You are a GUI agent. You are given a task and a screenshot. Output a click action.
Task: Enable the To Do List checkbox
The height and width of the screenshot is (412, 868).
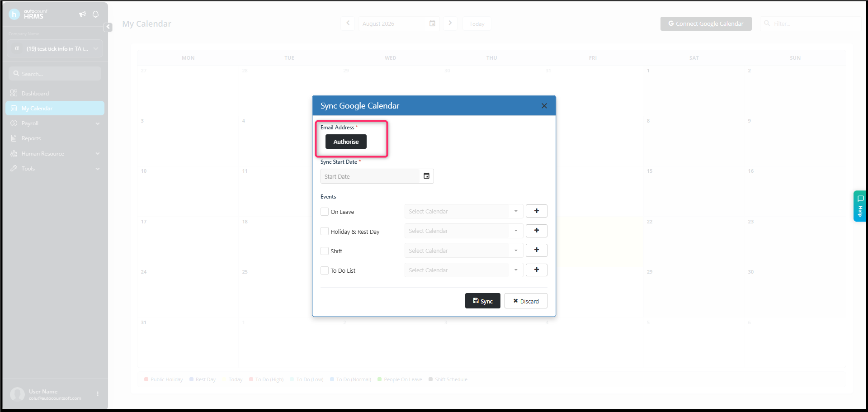tap(325, 270)
